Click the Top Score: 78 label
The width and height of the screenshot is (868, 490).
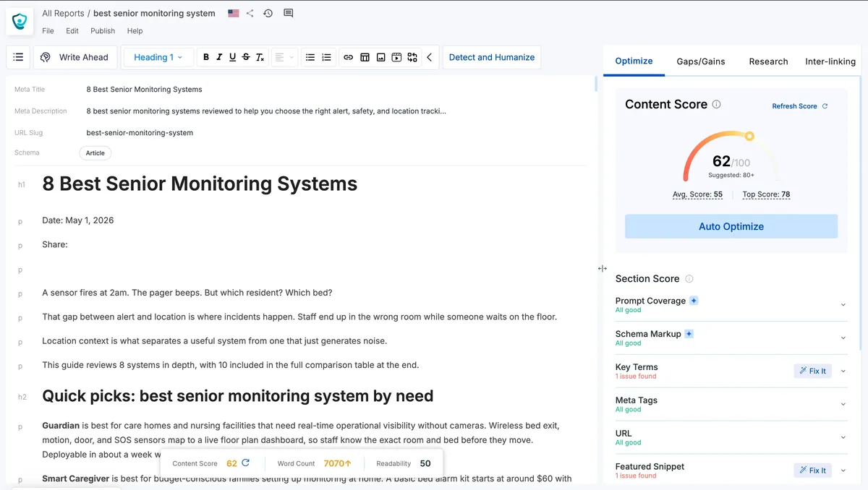[766, 194]
